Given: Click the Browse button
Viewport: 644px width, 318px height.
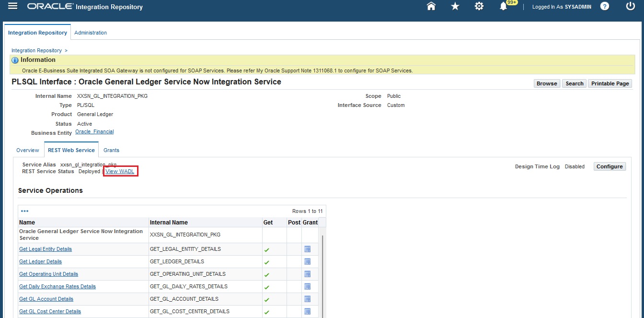Looking at the screenshot, I should (547, 83).
